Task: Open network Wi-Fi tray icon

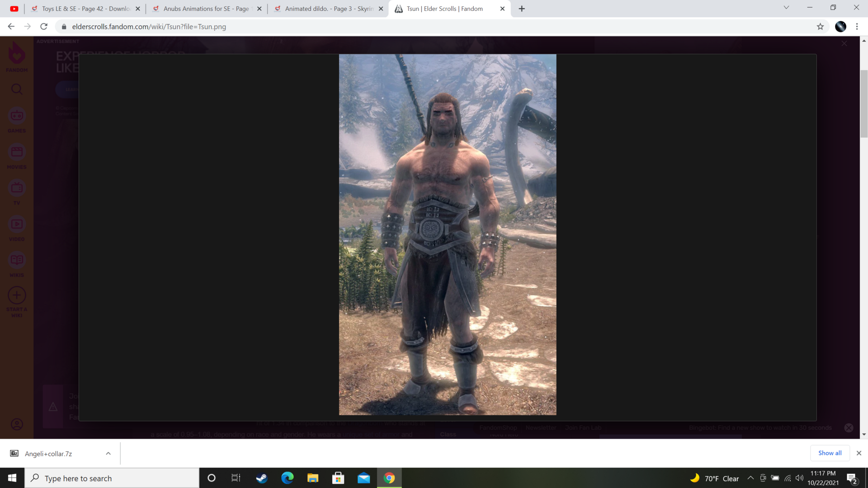Action: (x=788, y=478)
